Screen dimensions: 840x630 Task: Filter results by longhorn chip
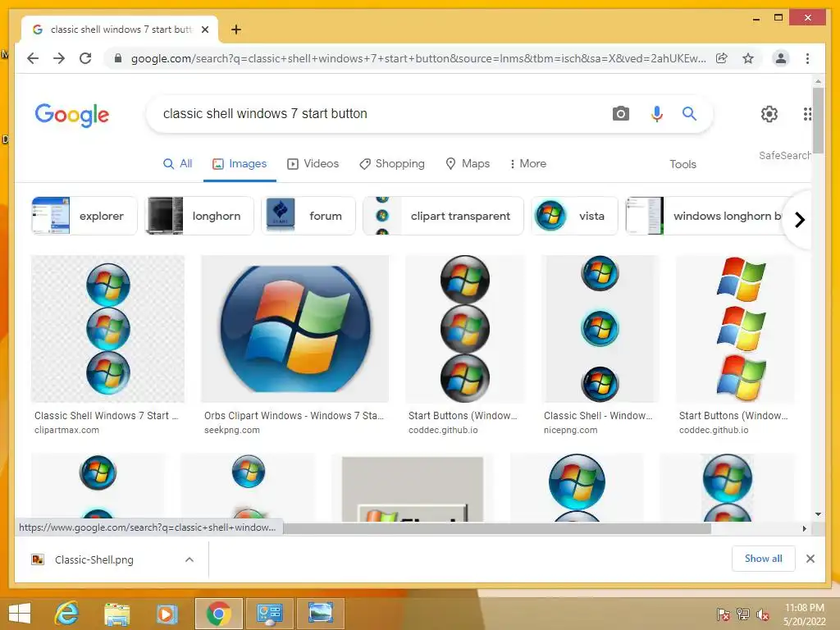tap(199, 216)
